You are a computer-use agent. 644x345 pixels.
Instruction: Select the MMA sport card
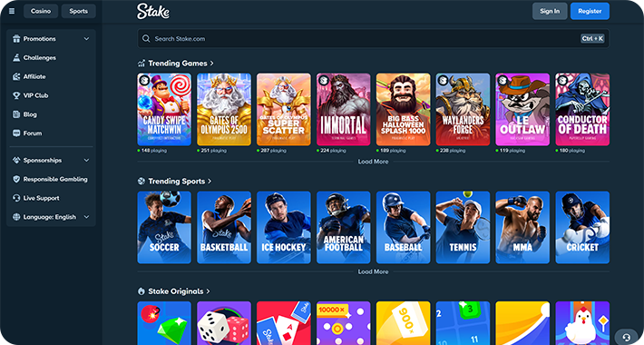(522, 227)
